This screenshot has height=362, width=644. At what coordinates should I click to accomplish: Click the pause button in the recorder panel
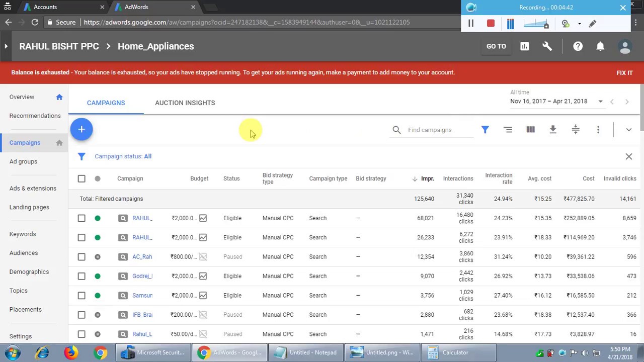point(471,24)
